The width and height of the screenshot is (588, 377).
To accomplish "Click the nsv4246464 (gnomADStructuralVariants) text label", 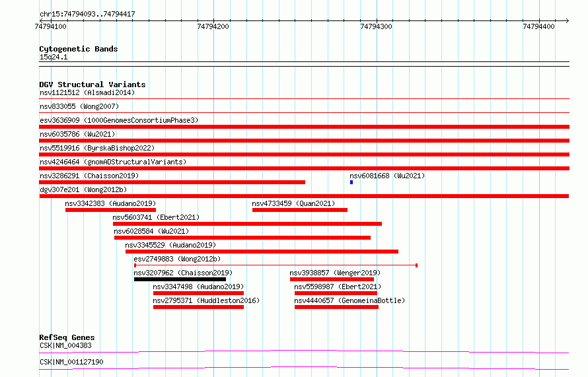I will (113, 162).
